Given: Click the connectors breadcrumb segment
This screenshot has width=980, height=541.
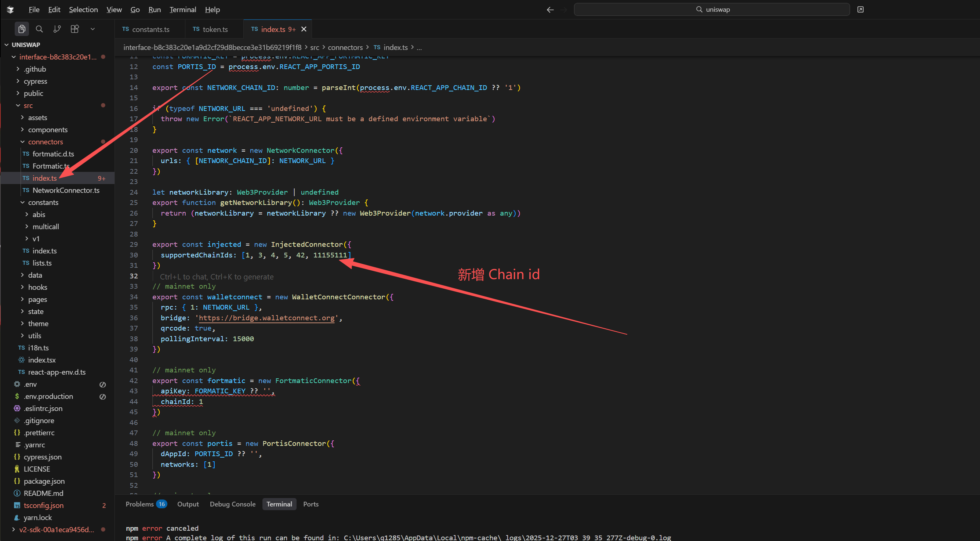Looking at the screenshot, I should pos(345,48).
